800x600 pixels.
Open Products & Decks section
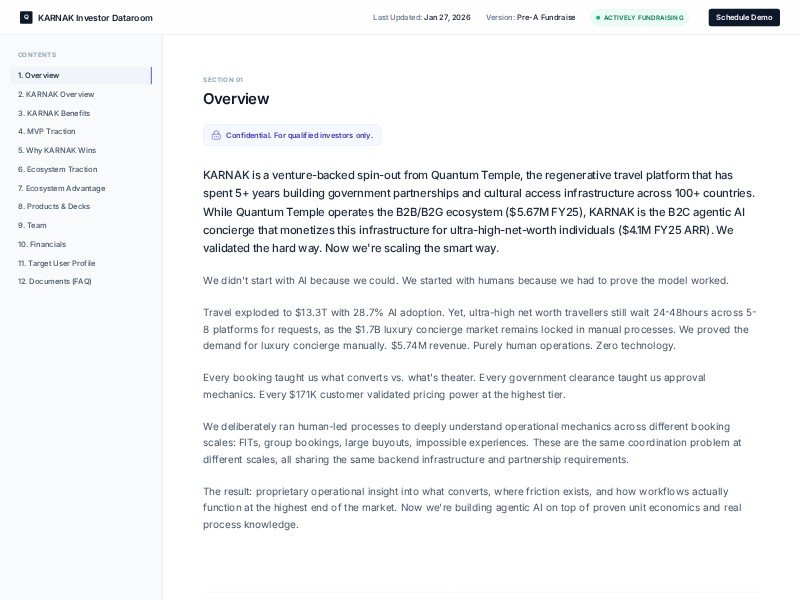point(53,206)
